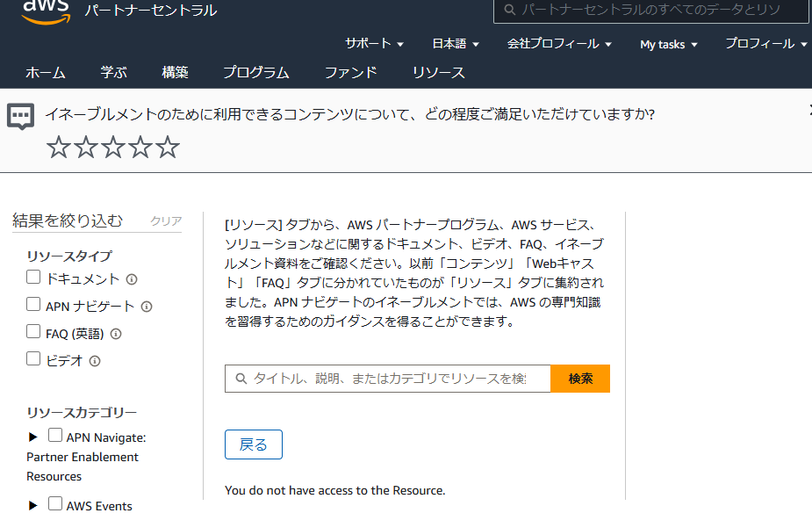812x513 pixels.
Task: Rate two stars for enablement content
Action: point(86,148)
